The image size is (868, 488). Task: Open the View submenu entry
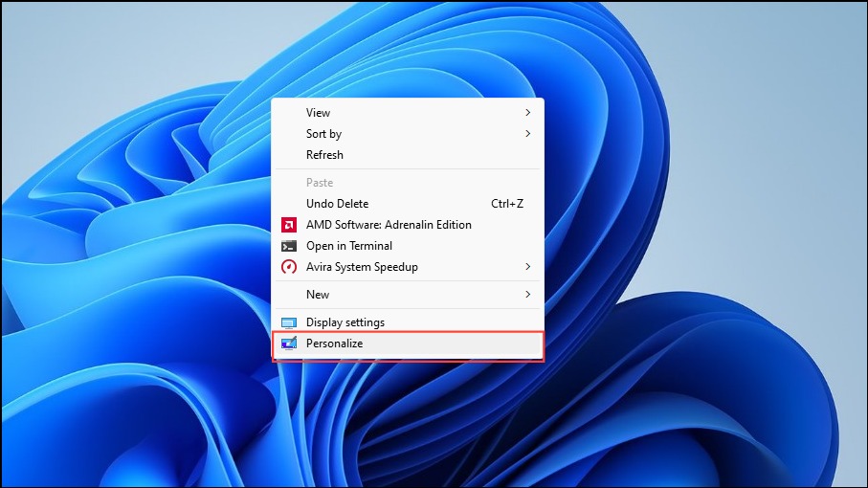408,112
